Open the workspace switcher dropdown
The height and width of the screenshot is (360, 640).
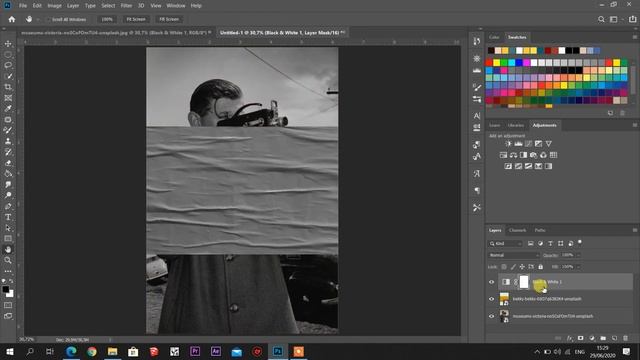click(616, 19)
